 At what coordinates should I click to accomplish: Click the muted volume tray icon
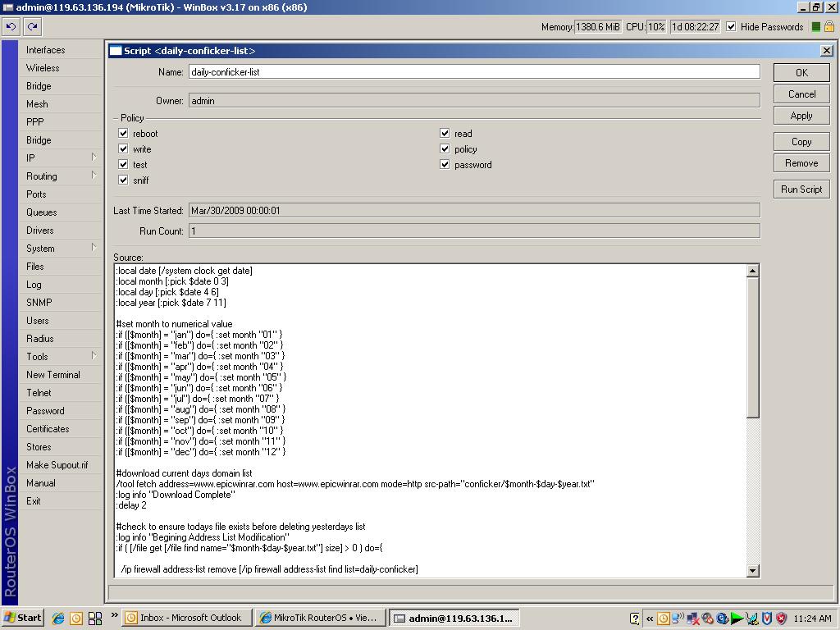pyautogui.click(x=707, y=619)
